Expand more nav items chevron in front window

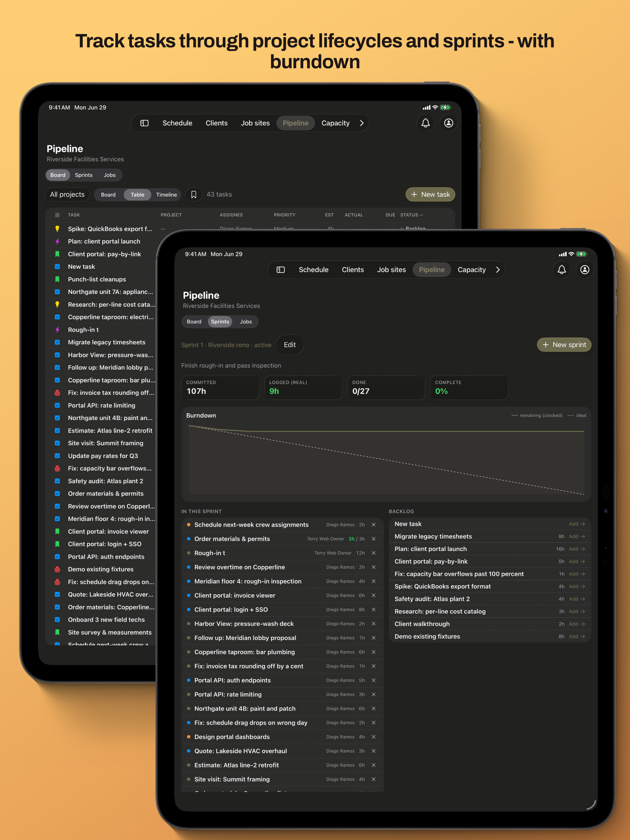coord(498,270)
